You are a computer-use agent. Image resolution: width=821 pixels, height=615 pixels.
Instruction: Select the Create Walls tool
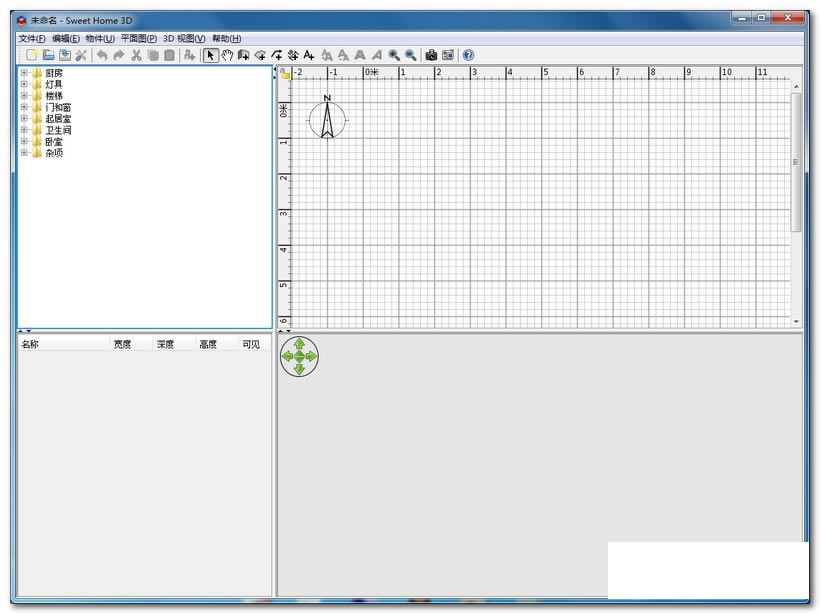tap(244, 55)
